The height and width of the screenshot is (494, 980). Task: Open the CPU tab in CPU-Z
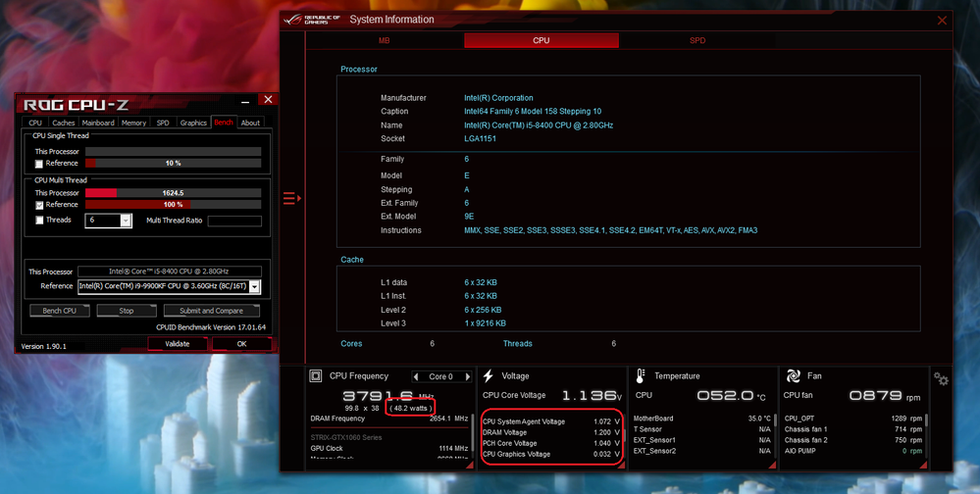coord(35,123)
